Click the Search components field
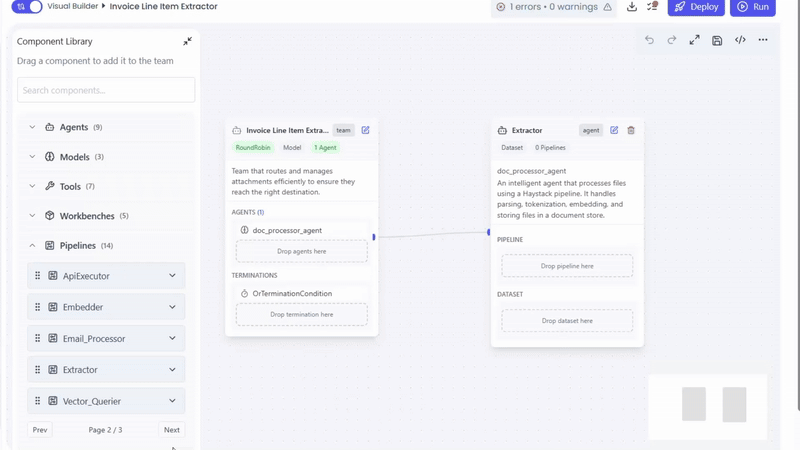The width and height of the screenshot is (800, 450). 106,90
